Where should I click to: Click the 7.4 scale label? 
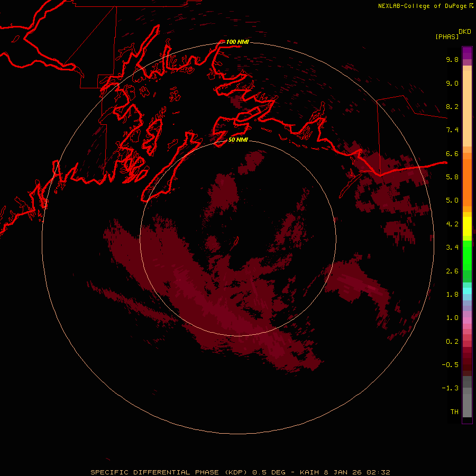pos(452,130)
